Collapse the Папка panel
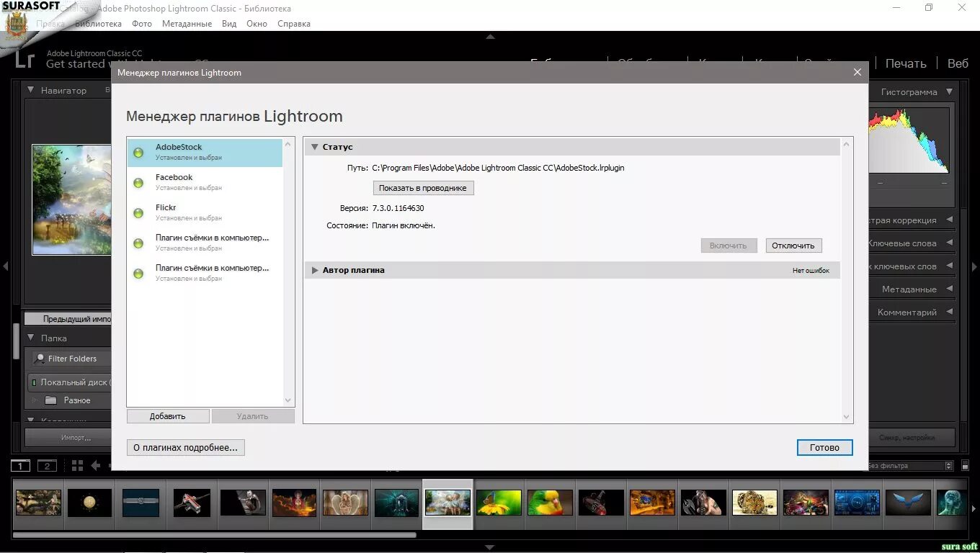Screen dimensions: 980x553 point(31,338)
